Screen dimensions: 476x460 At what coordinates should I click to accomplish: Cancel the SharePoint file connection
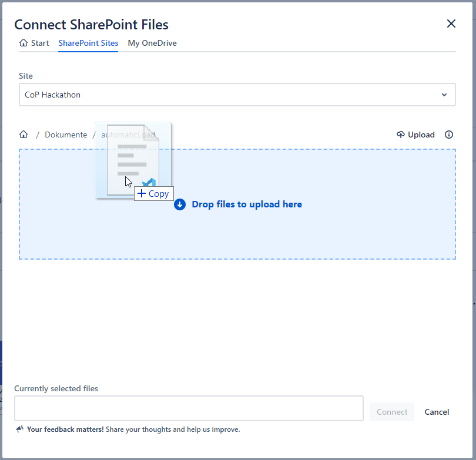pyautogui.click(x=437, y=412)
